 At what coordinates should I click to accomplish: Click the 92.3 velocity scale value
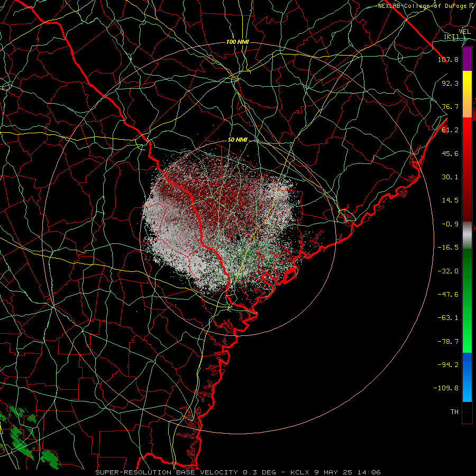click(450, 83)
